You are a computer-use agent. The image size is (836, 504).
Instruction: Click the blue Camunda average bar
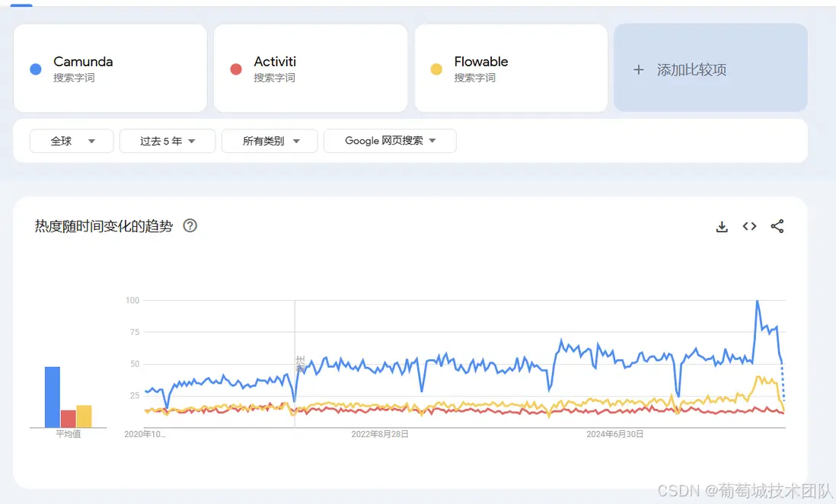[x=53, y=397]
